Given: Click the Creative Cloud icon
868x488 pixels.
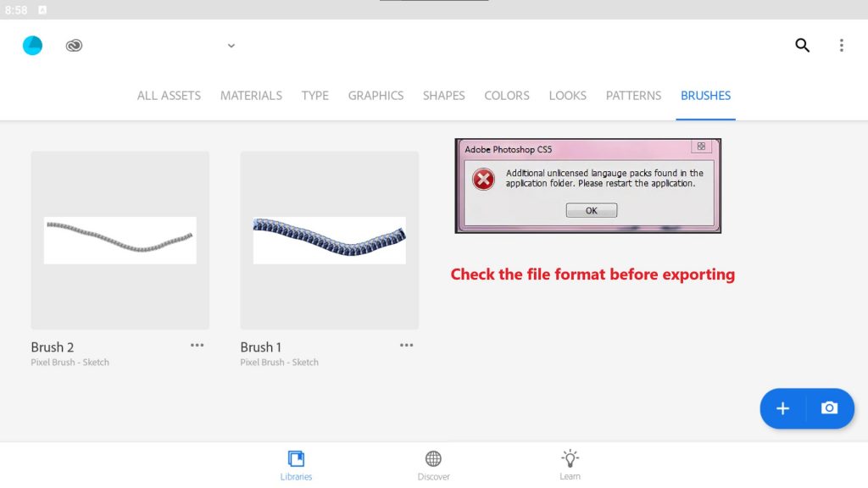Looking at the screenshot, I should tap(74, 46).
